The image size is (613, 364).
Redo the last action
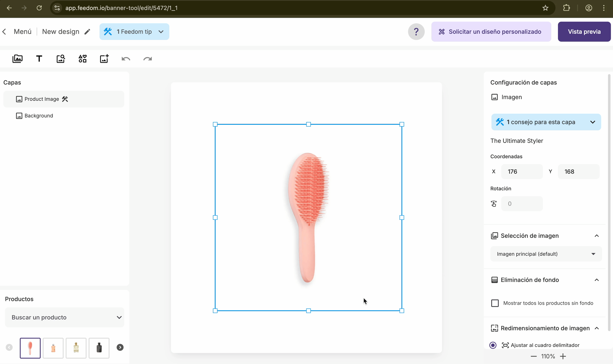(148, 59)
